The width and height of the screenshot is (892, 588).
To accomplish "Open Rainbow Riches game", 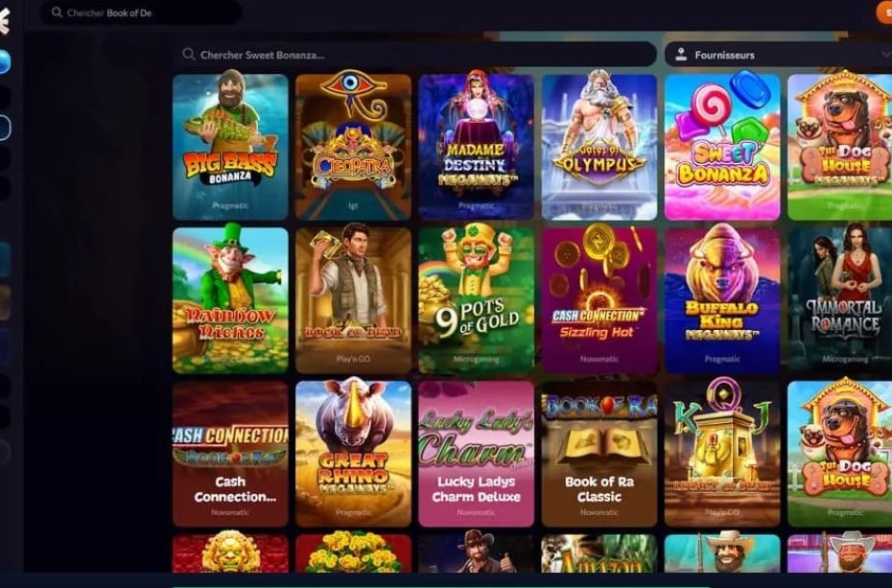I will (230, 300).
